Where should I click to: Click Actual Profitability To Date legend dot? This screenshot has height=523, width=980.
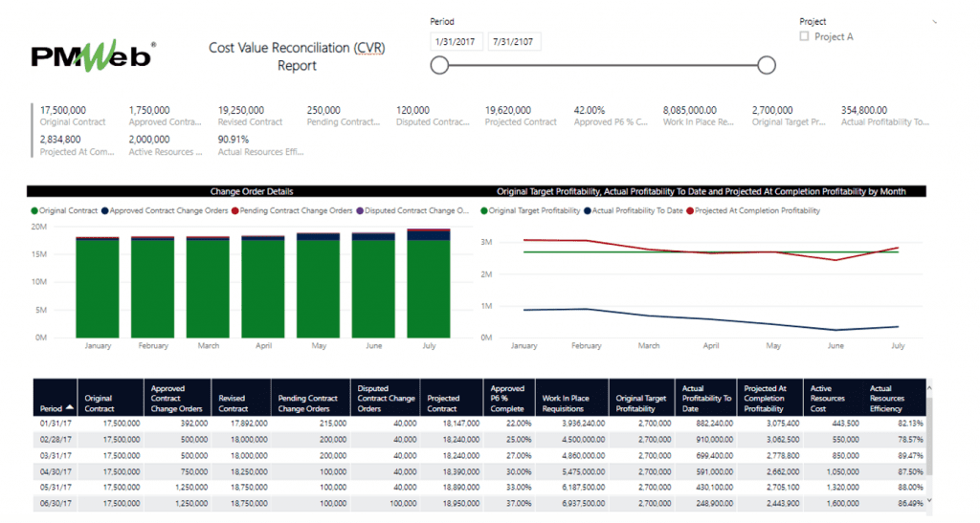point(588,211)
